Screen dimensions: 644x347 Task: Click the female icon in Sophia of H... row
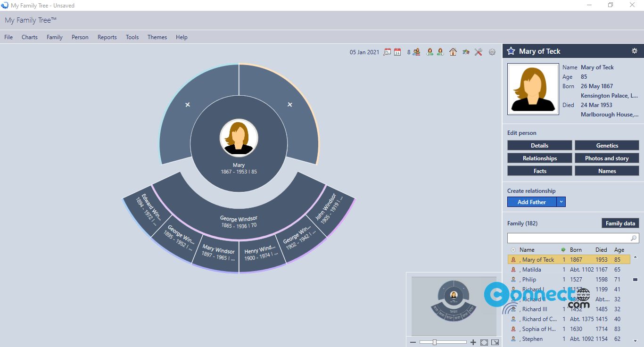[513, 329]
